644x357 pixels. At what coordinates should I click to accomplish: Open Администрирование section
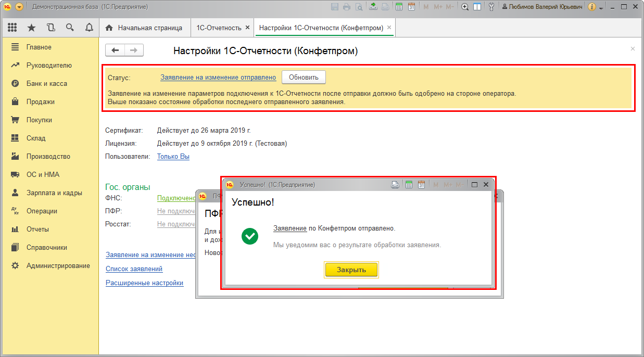tap(49, 265)
